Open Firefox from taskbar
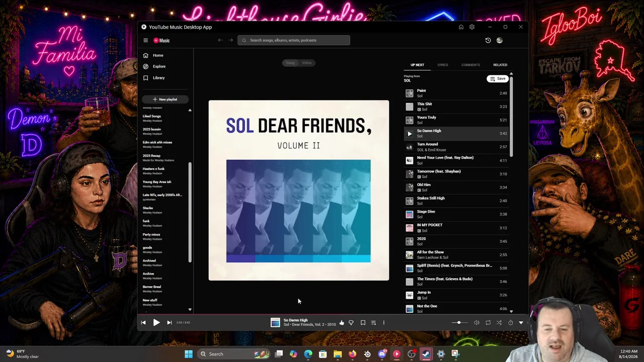This screenshot has height=362, width=644. [x=352, y=354]
